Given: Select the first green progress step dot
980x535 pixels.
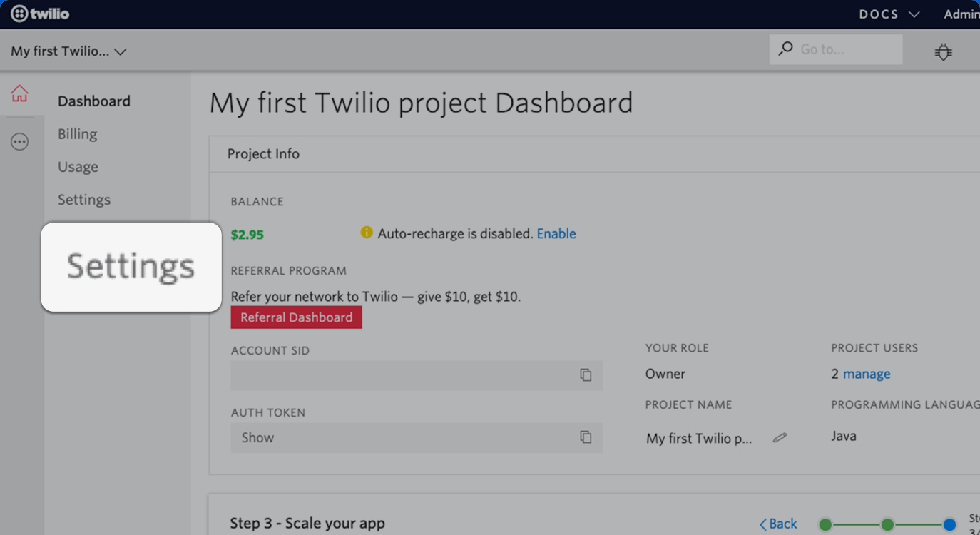Looking at the screenshot, I should (x=825, y=525).
